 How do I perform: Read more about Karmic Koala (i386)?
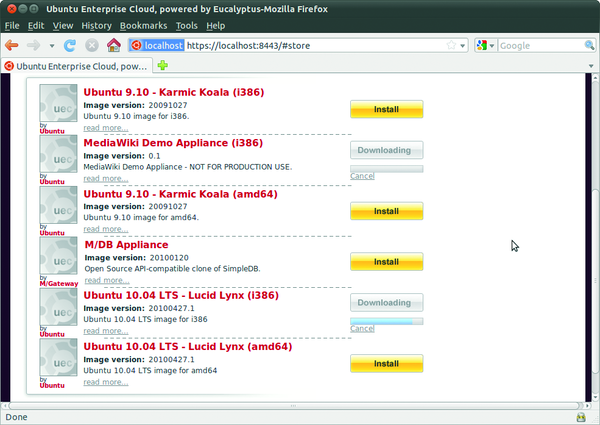point(106,128)
